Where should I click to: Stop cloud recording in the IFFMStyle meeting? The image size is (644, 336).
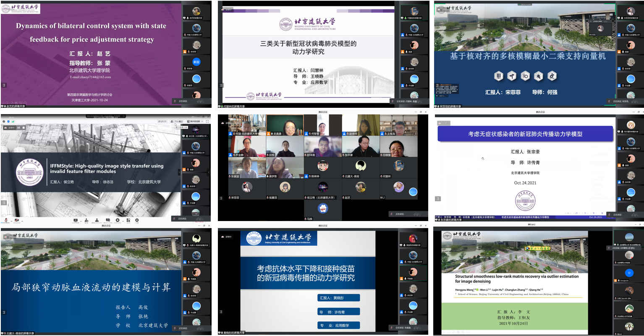[x=24, y=128]
